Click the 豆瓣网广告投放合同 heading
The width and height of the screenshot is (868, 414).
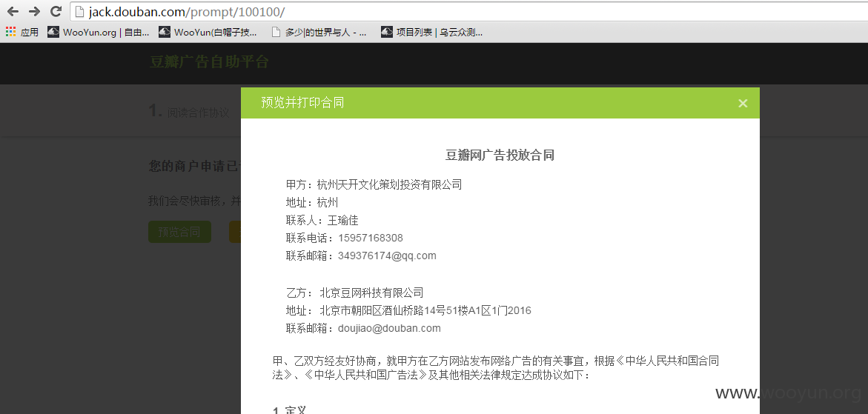point(500,156)
